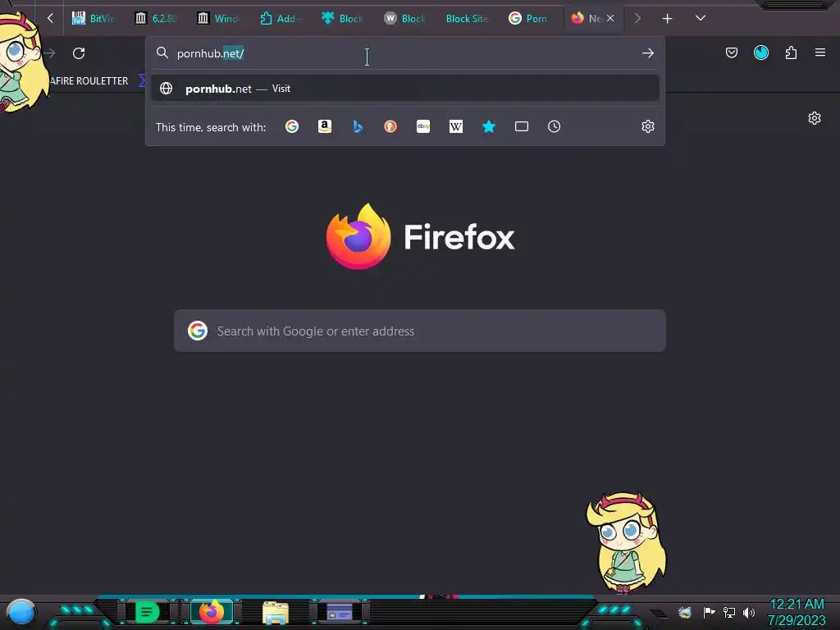Search this time with DuckDuckGo
This screenshot has width=840, height=630.
[390, 126]
